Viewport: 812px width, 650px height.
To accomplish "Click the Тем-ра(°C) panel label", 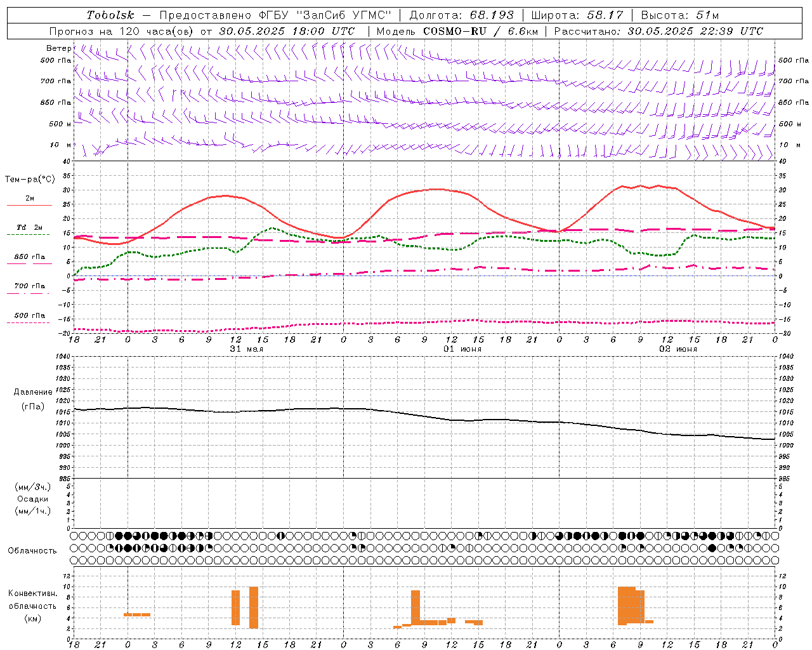I will [x=30, y=180].
